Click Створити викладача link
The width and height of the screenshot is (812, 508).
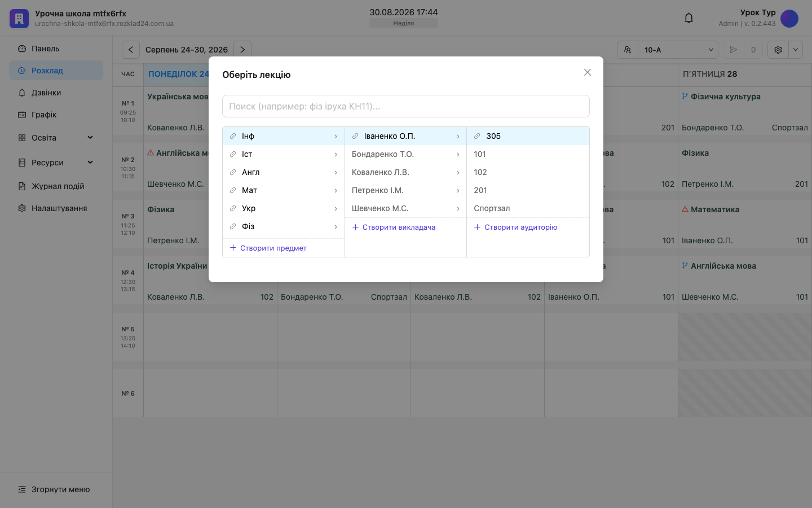(x=394, y=227)
